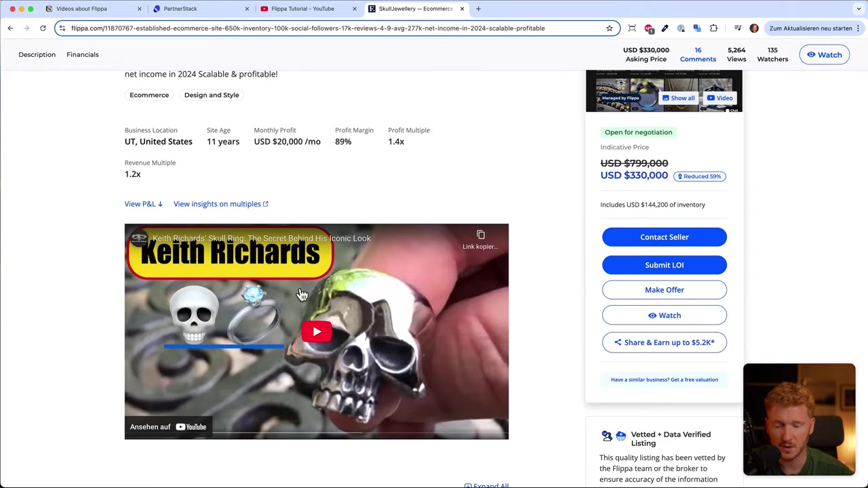Click the 89% profit margin value
Image resolution: width=868 pixels, height=488 pixels.
click(x=343, y=142)
